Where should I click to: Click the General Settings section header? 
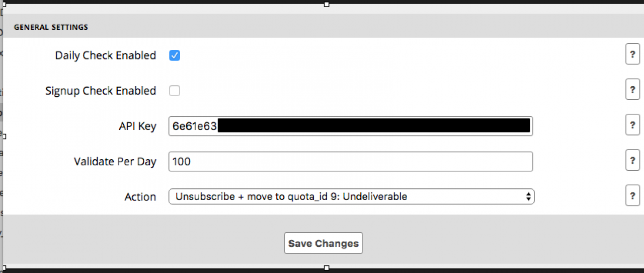tap(51, 27)
